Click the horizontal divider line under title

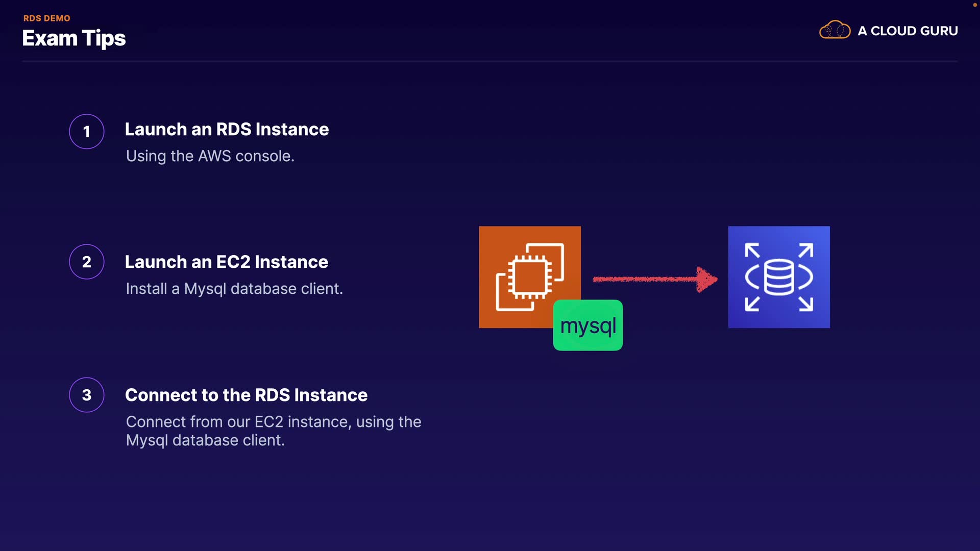[490, 61]
